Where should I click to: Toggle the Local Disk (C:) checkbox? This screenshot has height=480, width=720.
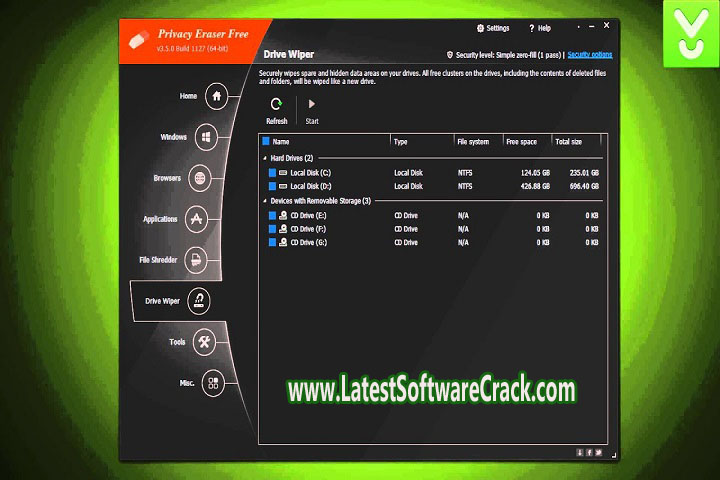click(x=271, y=173)
